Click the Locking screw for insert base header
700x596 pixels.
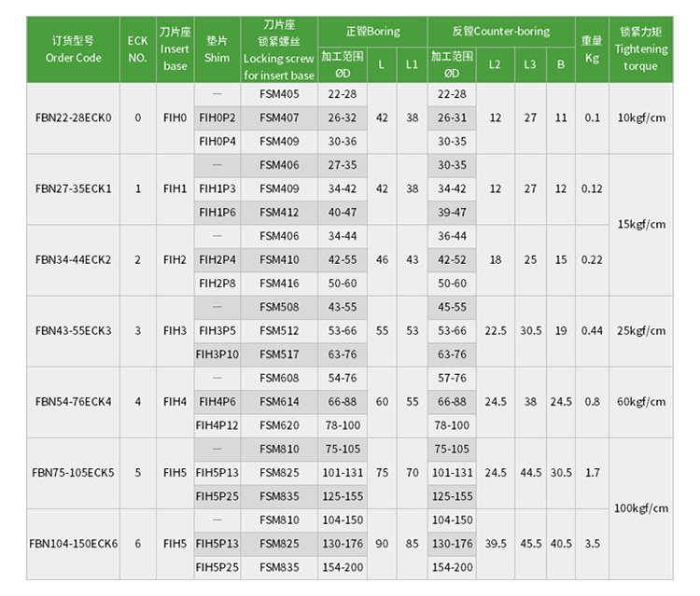coord(279,49)
